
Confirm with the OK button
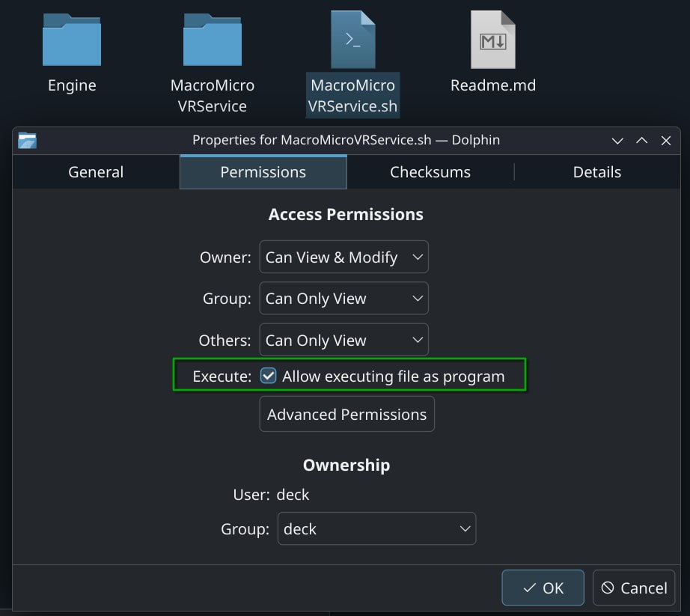click(x=543, y=588)
